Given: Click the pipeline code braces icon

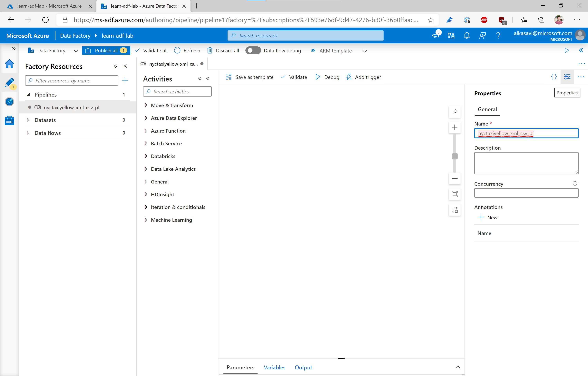Looking at the screenshot, I should pyautogui.click(x=554, y=77).
